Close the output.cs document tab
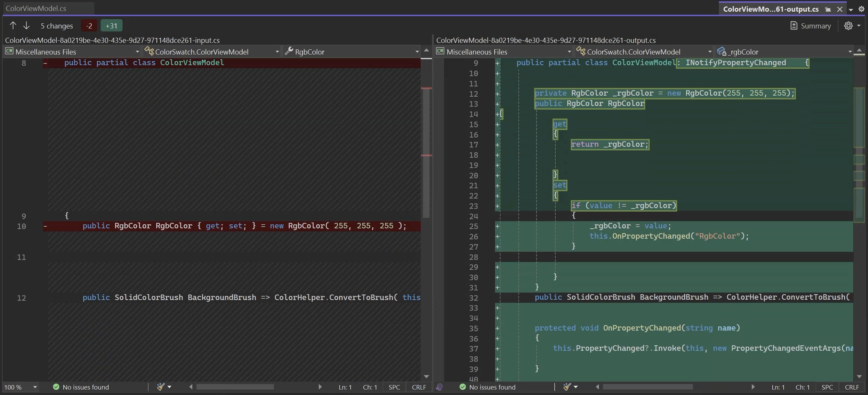This screenshot has width=868, height=395. pos(840,9)
